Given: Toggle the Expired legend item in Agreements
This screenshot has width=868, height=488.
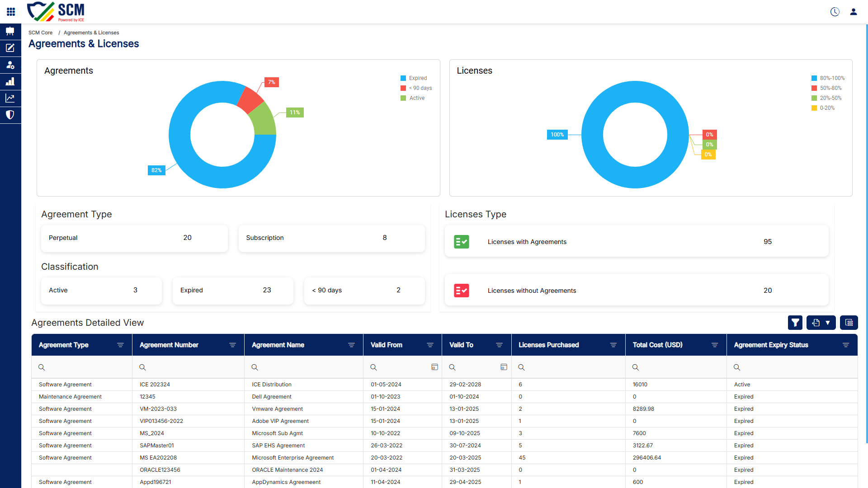Looking at the screenshot, I should [414, 78].
